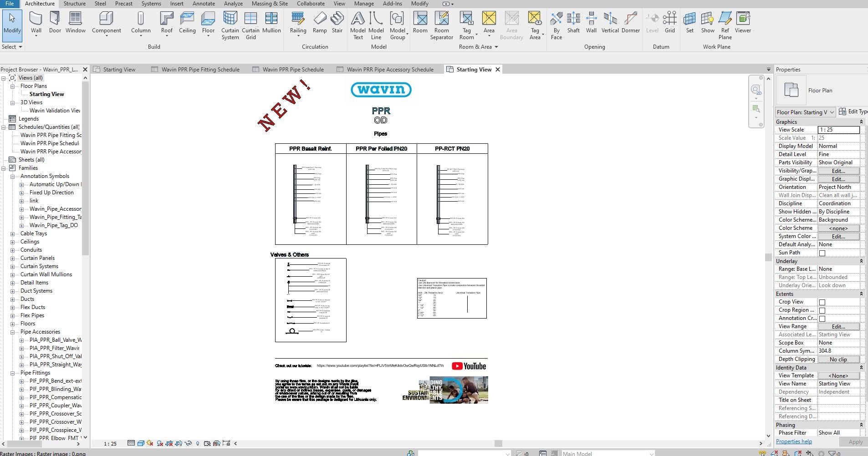Select the Floor tool
Image resolution: width=868 pixels, height=456 pixels.
208,23
